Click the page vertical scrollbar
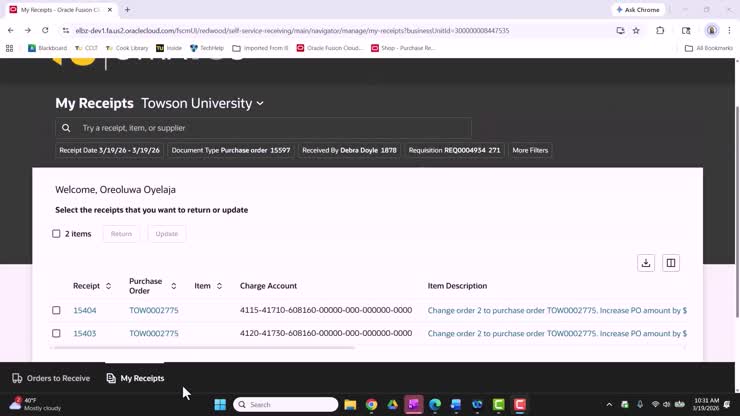Image resolution: width=740 pixels, height=416 pixels. tap(737, 212)
